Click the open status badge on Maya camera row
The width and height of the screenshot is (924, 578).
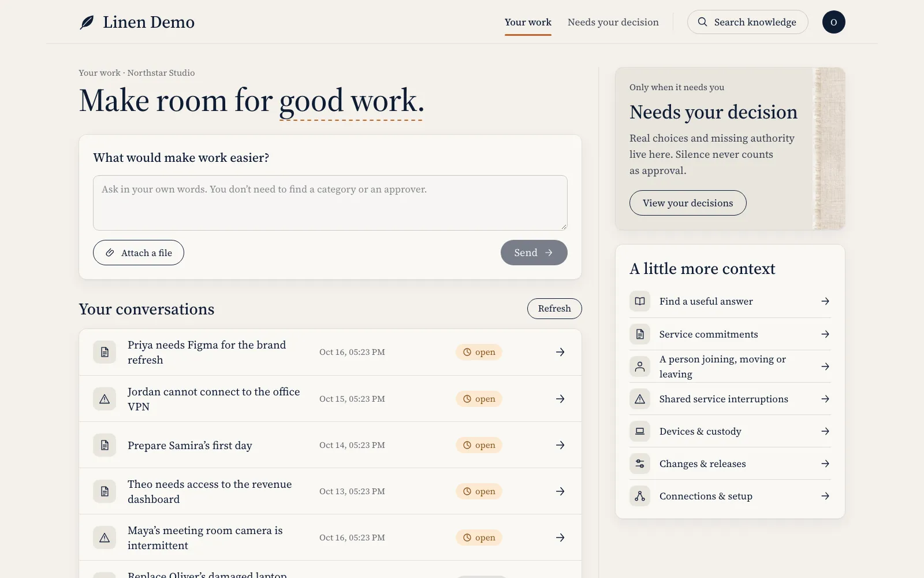pyautogui.click(x=479, y=538)
